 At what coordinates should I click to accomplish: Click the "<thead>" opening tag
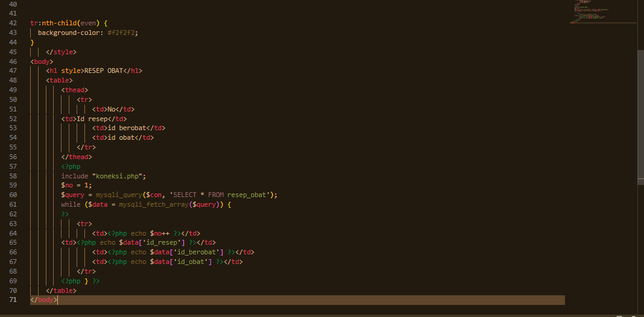(75, 90)
